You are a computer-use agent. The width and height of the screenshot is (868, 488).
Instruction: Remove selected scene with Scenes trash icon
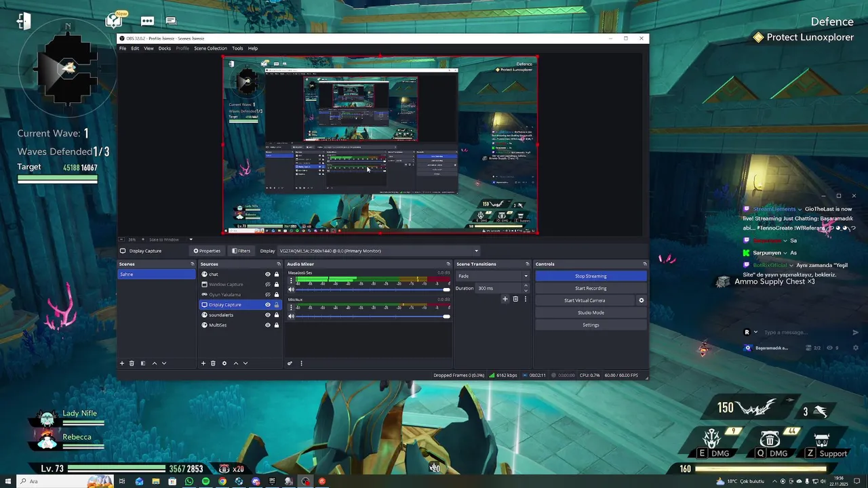click(x=132, y=363)
